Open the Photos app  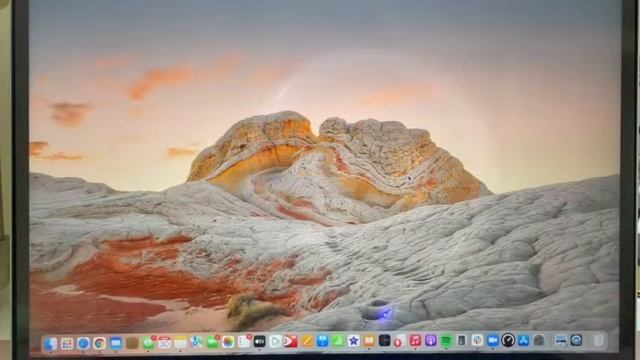[x=228, y=342]
